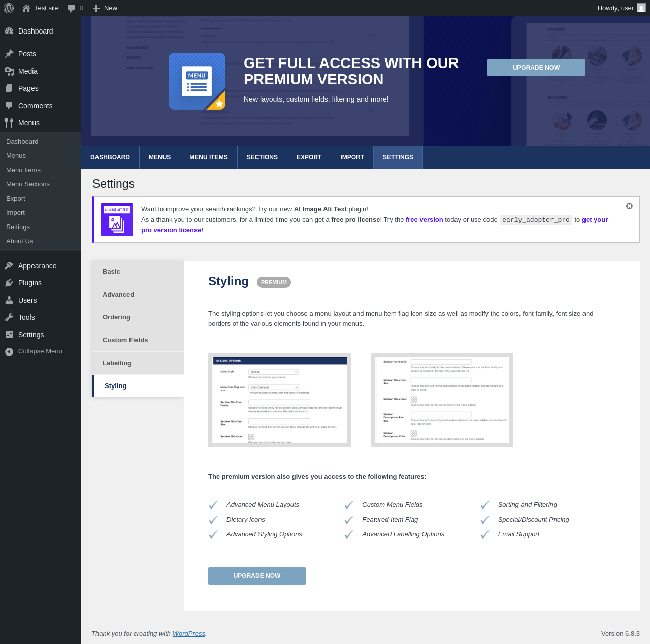Click the Plugins plug icon
This screenshot has width=650, height=644.
click(9, 283)
